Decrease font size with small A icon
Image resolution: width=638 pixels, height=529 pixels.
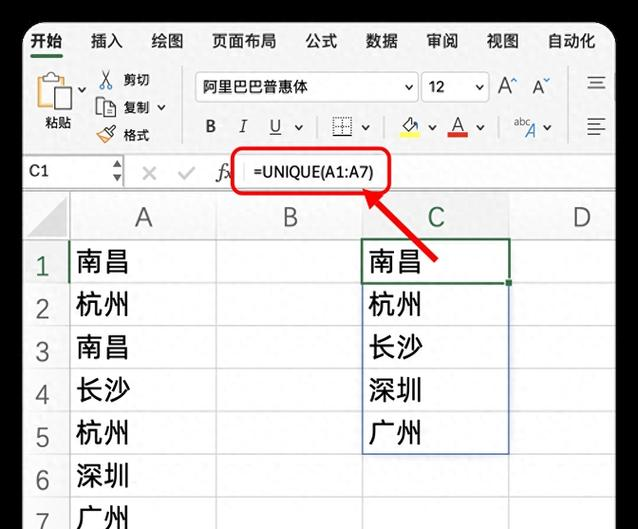(x=541, y=86)
